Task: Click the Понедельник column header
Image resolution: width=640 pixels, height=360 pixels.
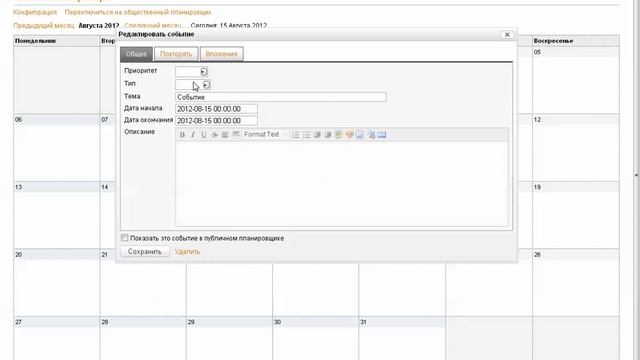Action: (x=56, y=41)
